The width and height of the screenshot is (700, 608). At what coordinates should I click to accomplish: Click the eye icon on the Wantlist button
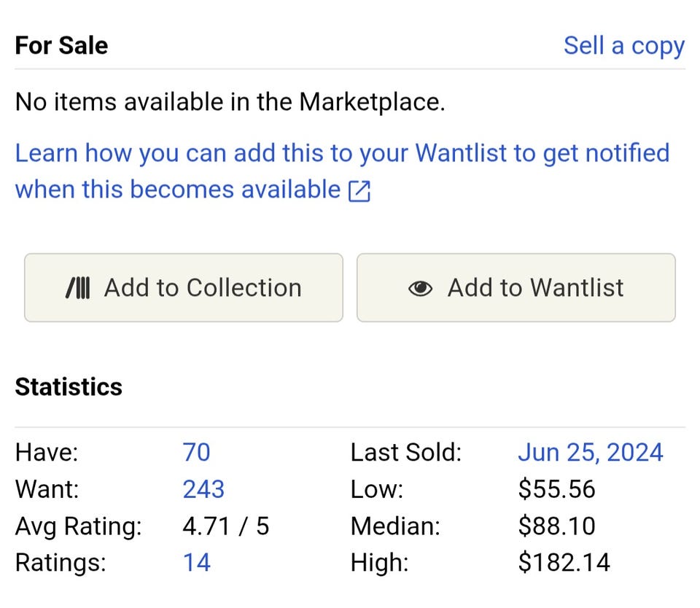coord(420,288)
